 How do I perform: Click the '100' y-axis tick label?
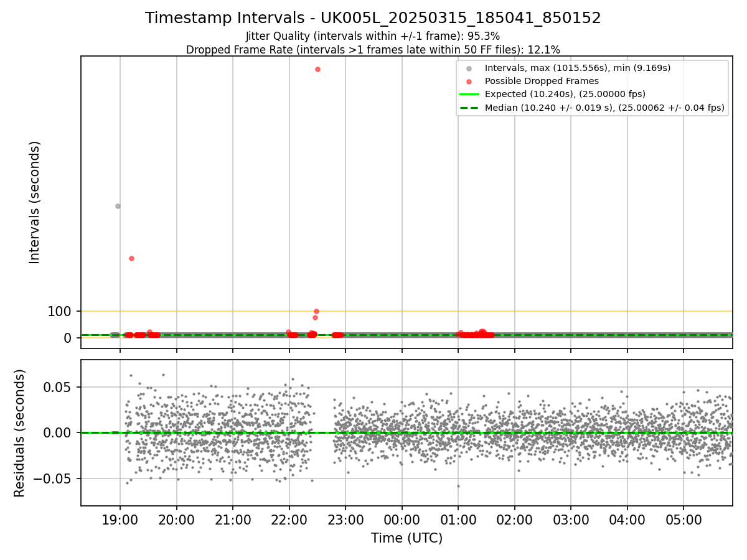pos(60,312)
